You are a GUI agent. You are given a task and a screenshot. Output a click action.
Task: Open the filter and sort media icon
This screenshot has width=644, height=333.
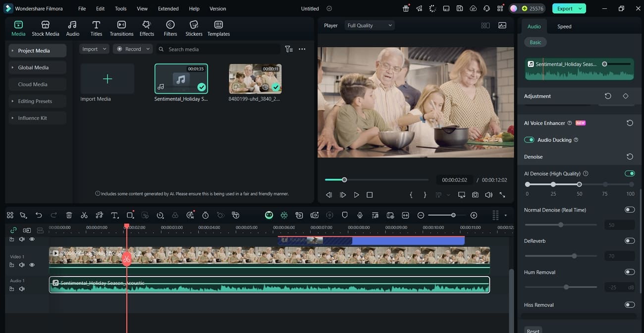(289, 49)
